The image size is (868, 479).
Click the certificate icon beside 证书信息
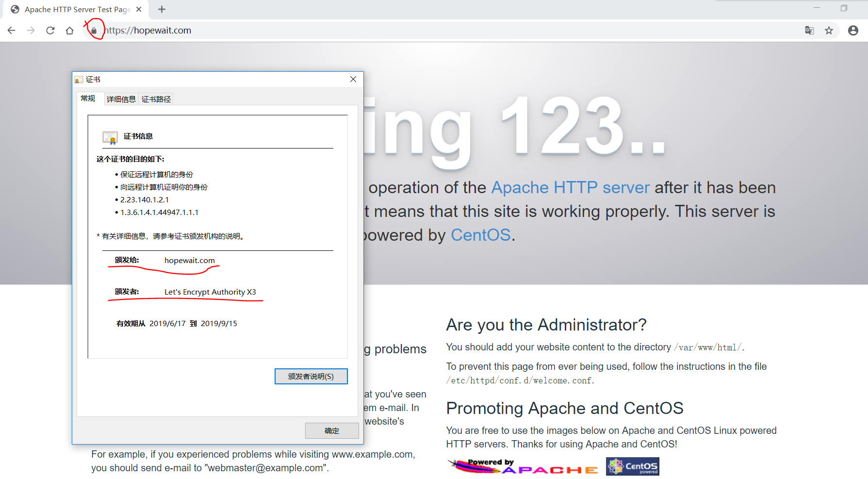click(110, 138)
